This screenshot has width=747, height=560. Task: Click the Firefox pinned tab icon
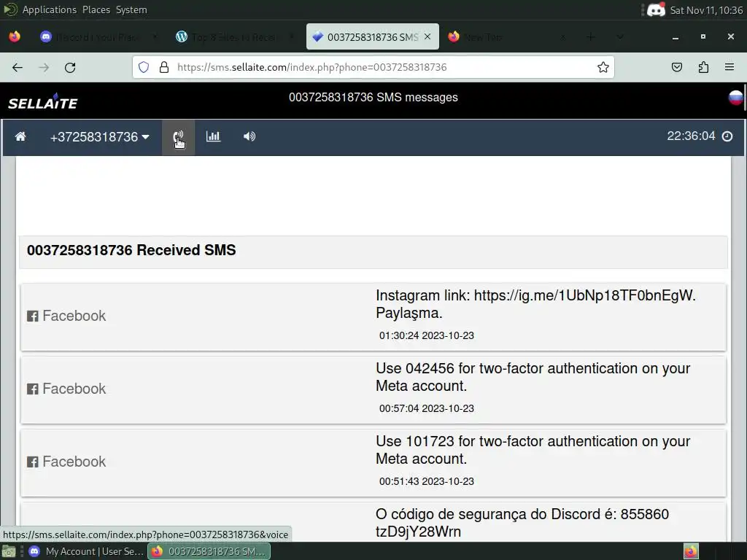[15, 36]
